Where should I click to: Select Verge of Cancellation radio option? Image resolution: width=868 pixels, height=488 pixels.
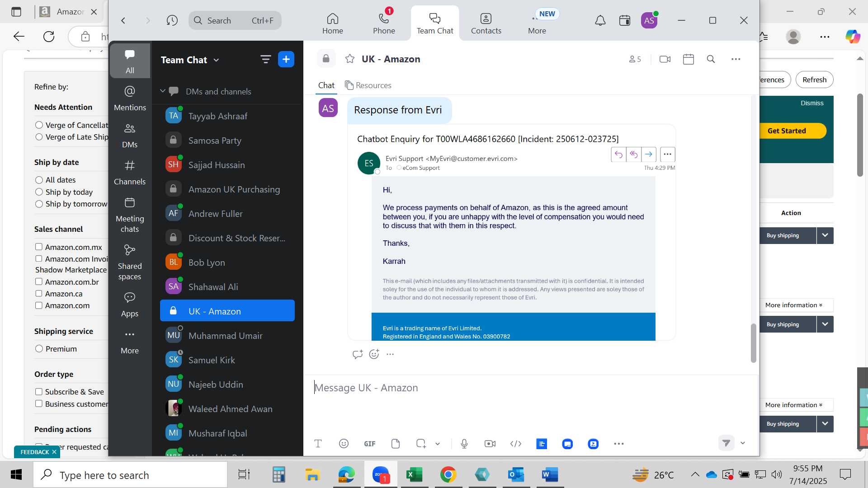click(39, 125)
